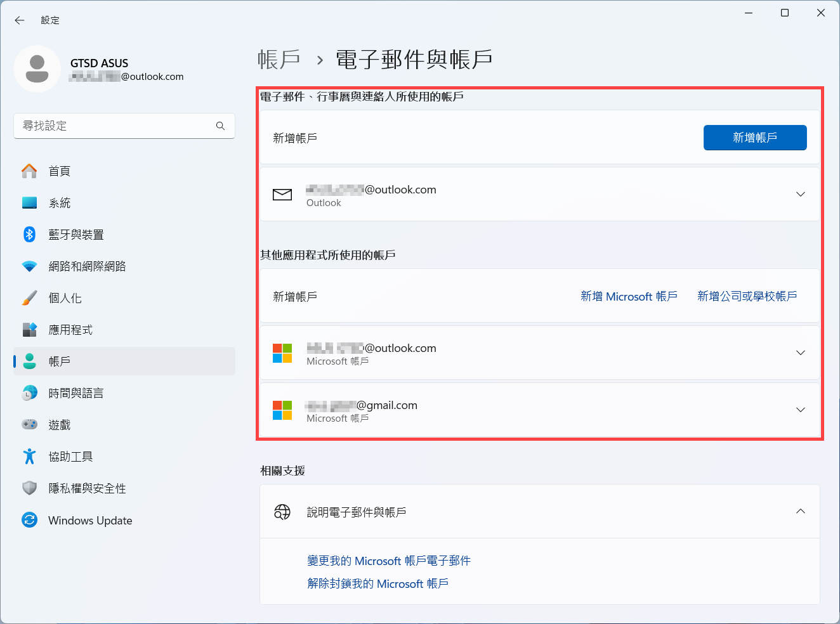Click the apps icon for 應用程式
The height and width of the screenshot is (624, 840).
tap(29, 329)
